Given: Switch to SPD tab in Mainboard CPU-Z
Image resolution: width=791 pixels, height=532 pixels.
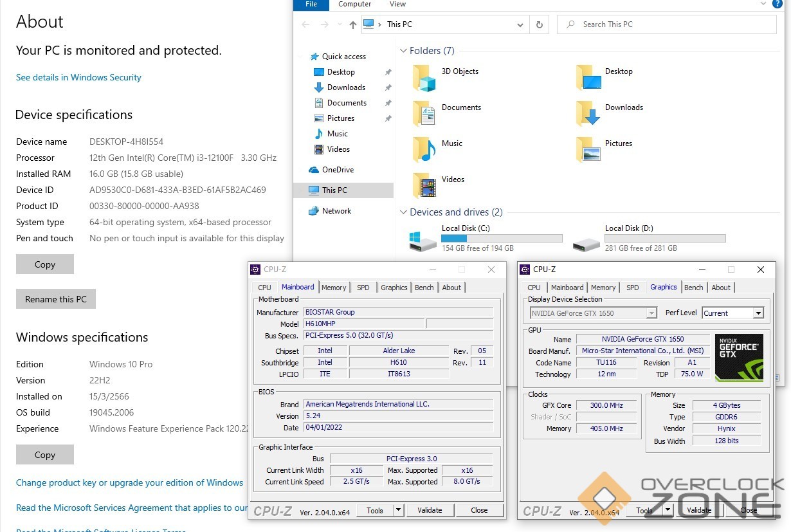Looking at the screenshot, I should point(363,288).
